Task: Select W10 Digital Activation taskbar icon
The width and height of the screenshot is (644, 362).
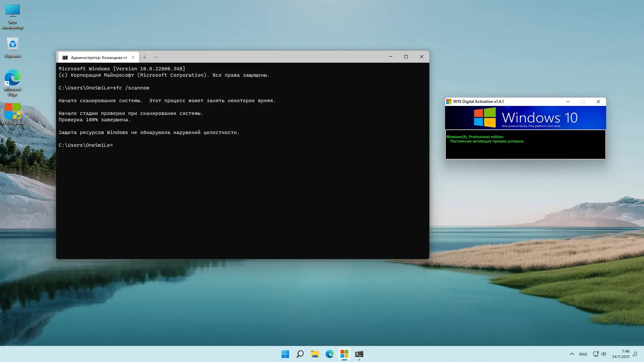Action: point(344,354)
